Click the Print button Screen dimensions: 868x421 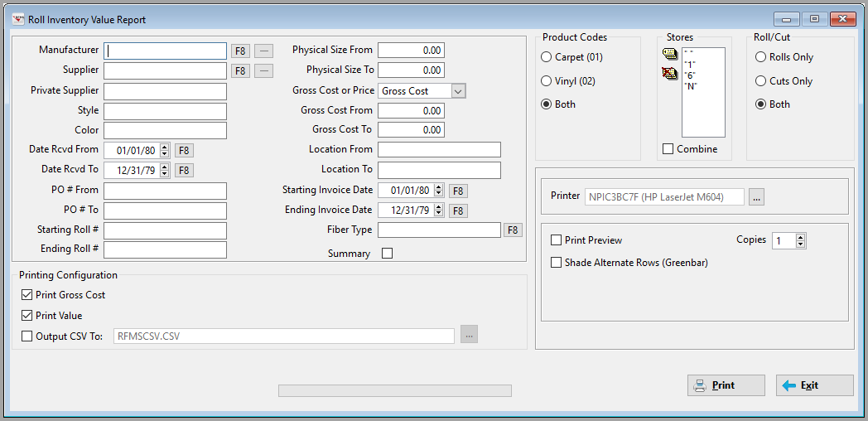click(x=726, y=385)
